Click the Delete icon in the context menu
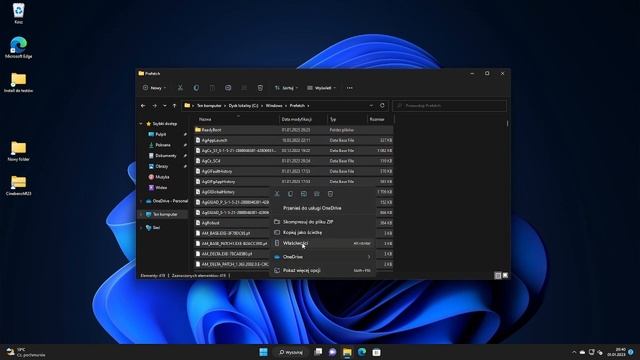 [330, 193]
